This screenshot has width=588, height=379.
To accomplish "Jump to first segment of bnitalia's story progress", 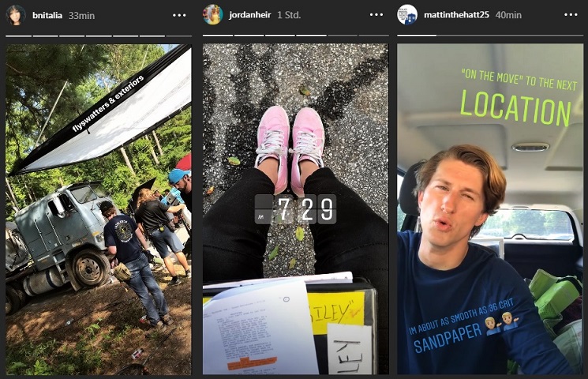I will tap(18, 36).
